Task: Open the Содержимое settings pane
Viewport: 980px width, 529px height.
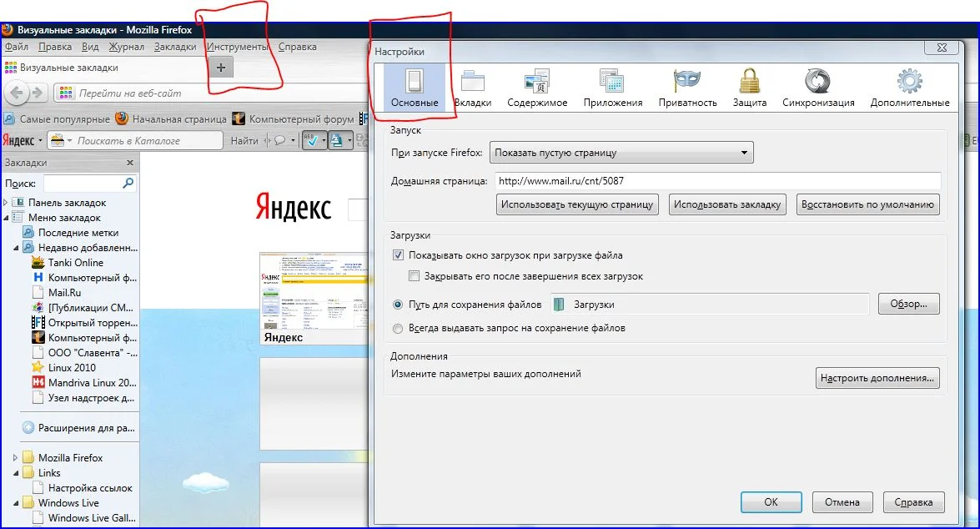Action: click(537, 88)
